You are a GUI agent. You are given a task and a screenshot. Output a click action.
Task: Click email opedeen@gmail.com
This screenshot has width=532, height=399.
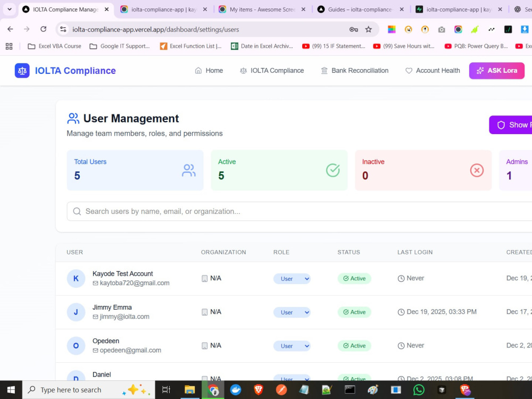point(130,350)
